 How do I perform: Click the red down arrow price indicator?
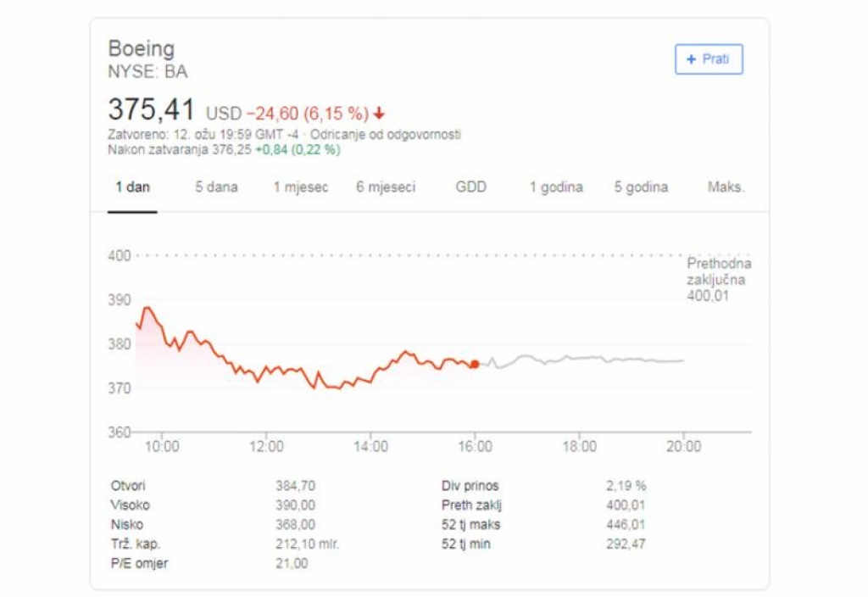pyautogui.click(x=379, y=114)
